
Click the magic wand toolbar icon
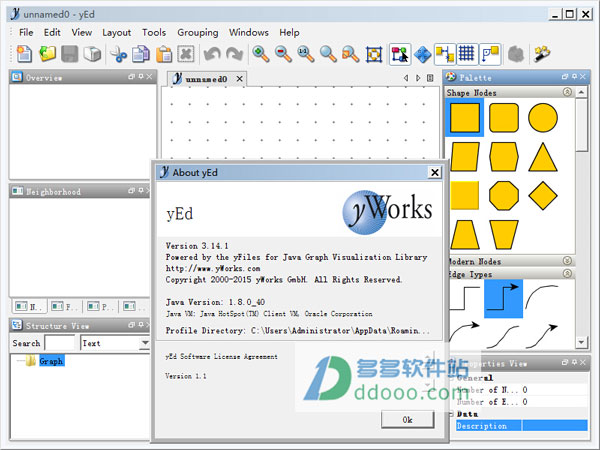click(x=542, y=54)
